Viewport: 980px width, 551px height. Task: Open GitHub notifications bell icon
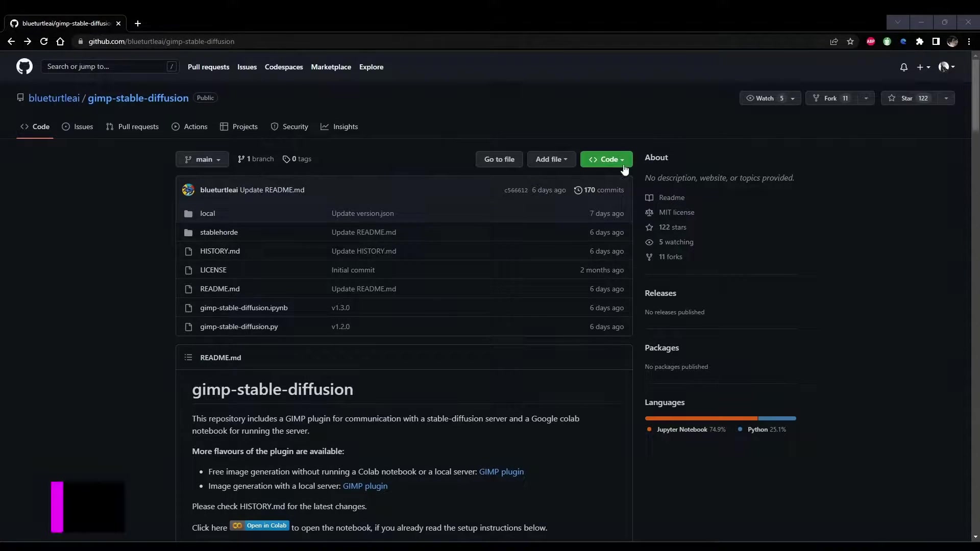coord(903,67)
